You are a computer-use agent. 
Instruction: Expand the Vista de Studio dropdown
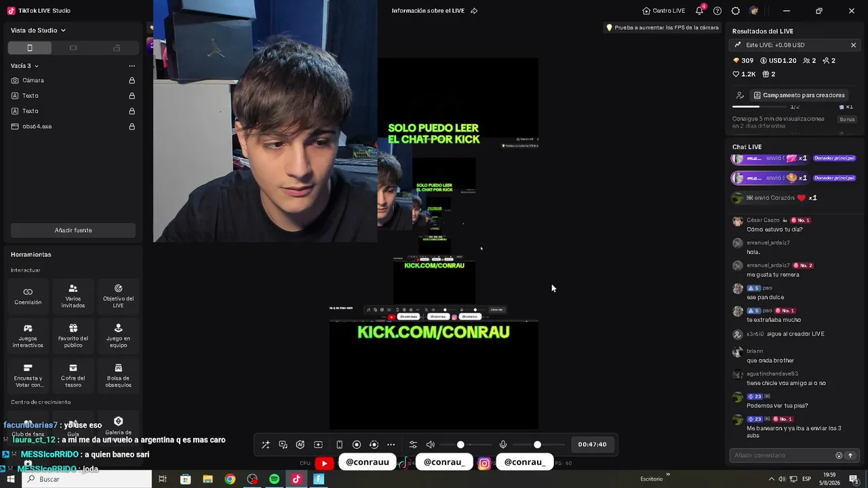(x=38, y=30)
